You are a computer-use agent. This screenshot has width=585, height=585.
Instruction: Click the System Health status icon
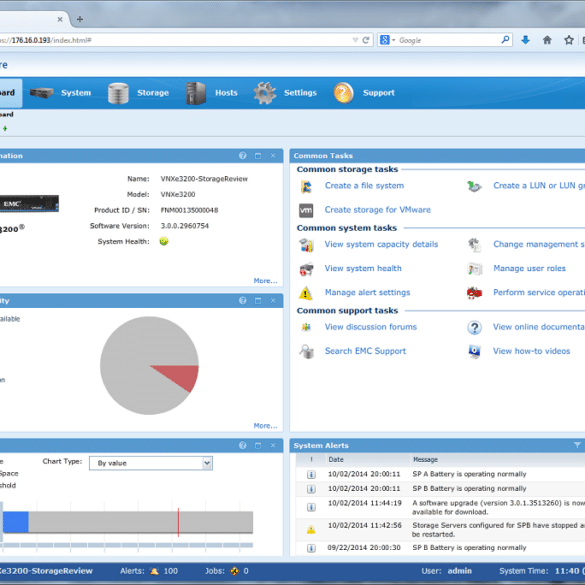point(164,241)
